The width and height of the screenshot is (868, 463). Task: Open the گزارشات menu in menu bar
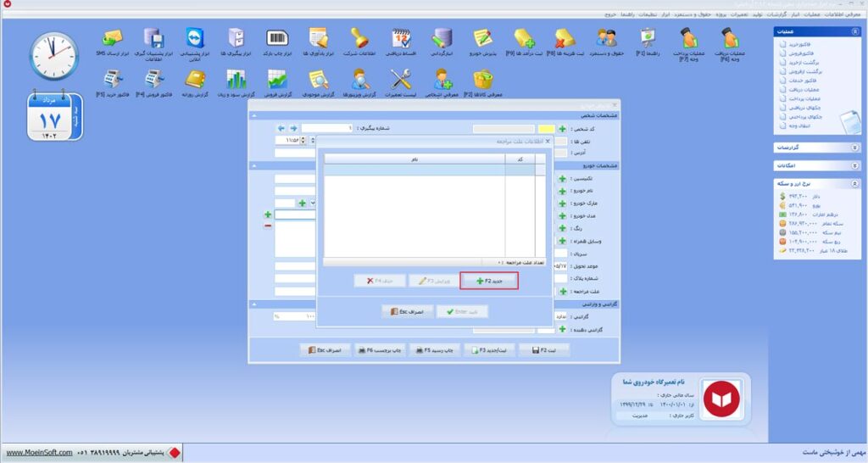[776, 14]
